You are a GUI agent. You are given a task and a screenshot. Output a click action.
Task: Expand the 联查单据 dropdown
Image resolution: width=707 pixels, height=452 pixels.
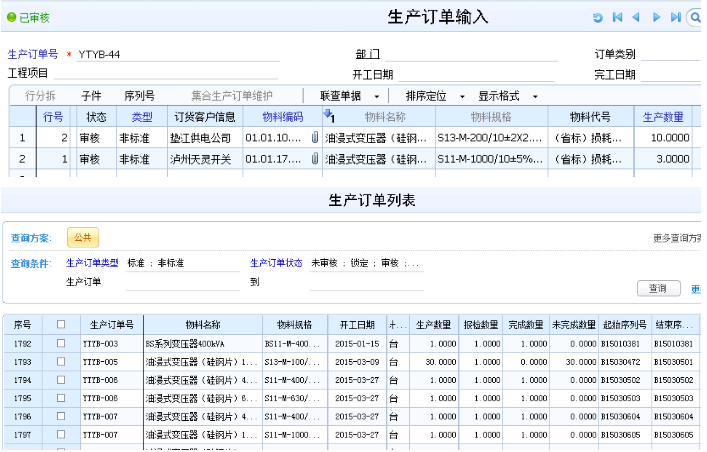point(376,97)
